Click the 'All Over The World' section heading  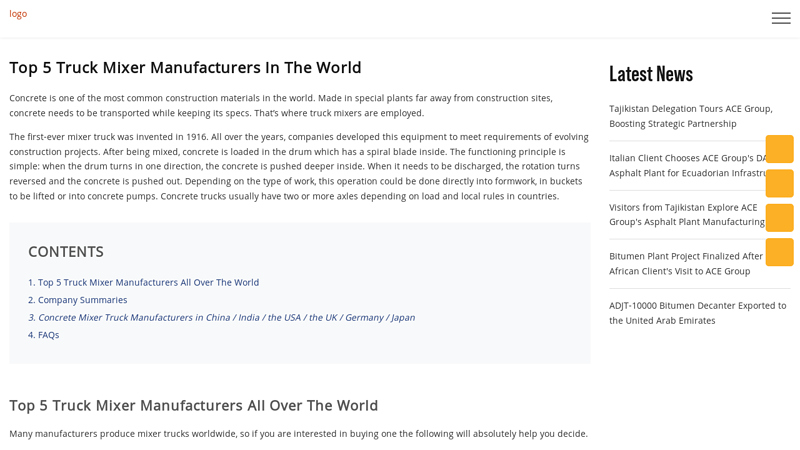pyautogui.click(x=193, y=405)
